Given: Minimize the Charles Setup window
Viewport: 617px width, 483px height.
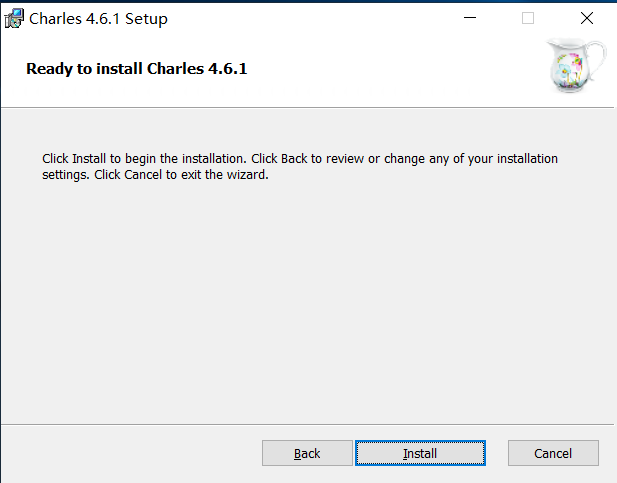Looking at the screenshot, I should click(x=470, y=18).
